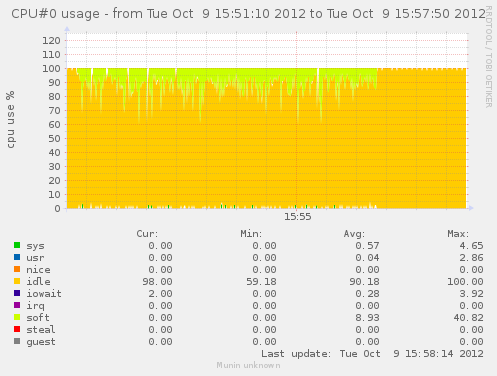
Task: Click the orange nice legend swatch
Action: click(17, 269)
